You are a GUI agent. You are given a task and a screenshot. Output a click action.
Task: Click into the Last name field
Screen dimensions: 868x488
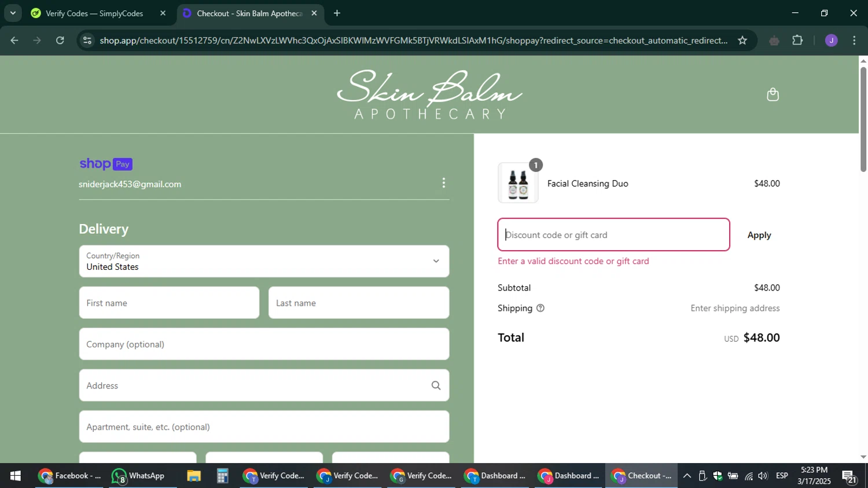[x=359, y=303]
